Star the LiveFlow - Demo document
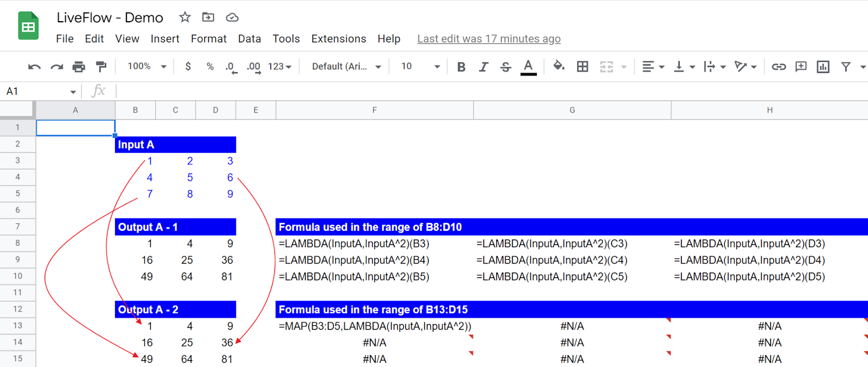Screen dimensions: 868x367 pos(185,17)
